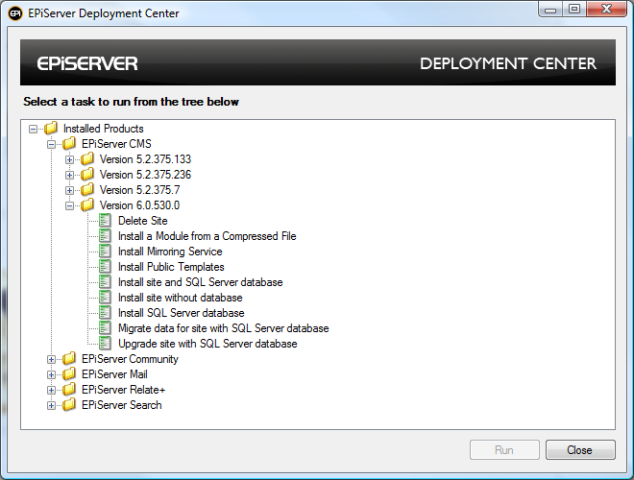Expand the EPiServer Mail tree node
This screenshot has height=480, width=634.
(52, 375)
